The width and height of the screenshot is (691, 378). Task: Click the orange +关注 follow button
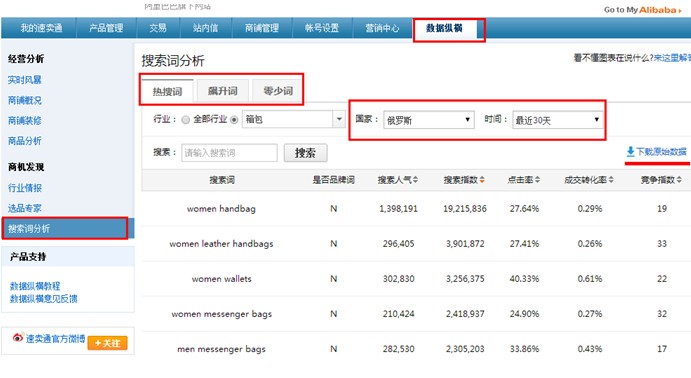pyautogui.click(x=108, y=343)
